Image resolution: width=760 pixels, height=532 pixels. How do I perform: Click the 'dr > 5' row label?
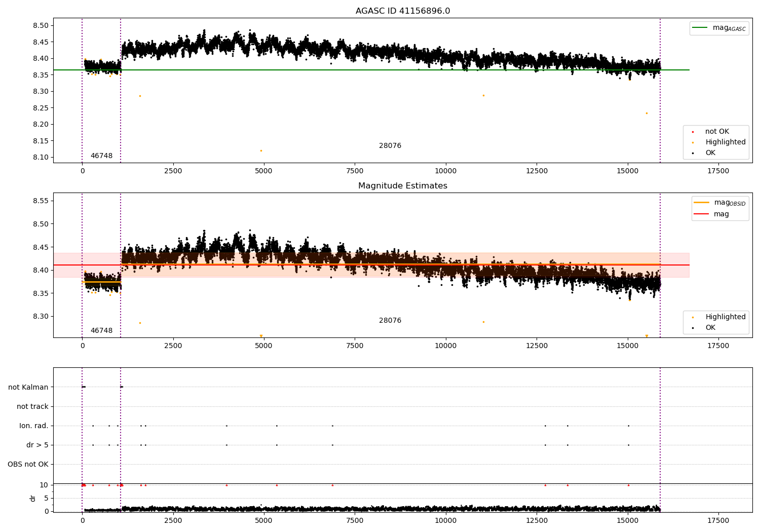[37, 445]
